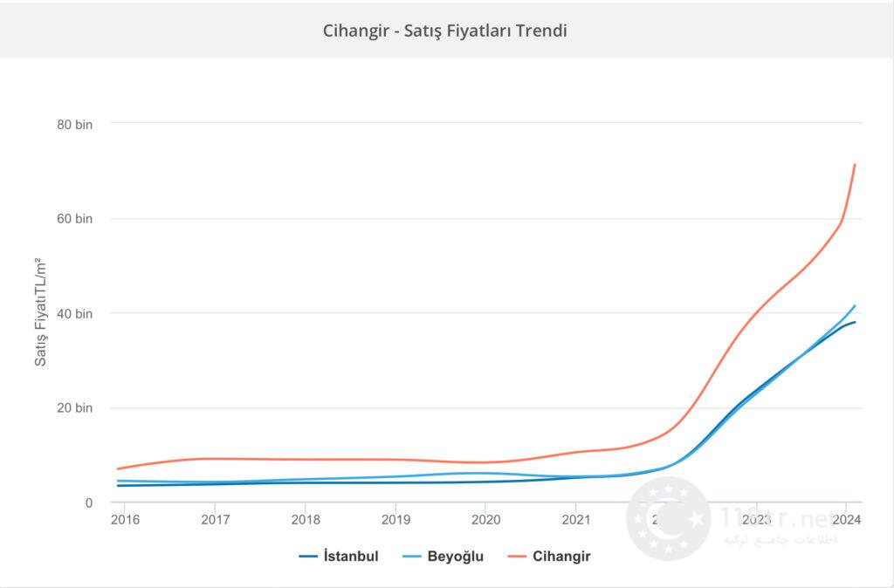Image resolution: width=894 pixels, height=588 pixels.
Task: Click the 2018 year tick label
Action: (305, 519)
